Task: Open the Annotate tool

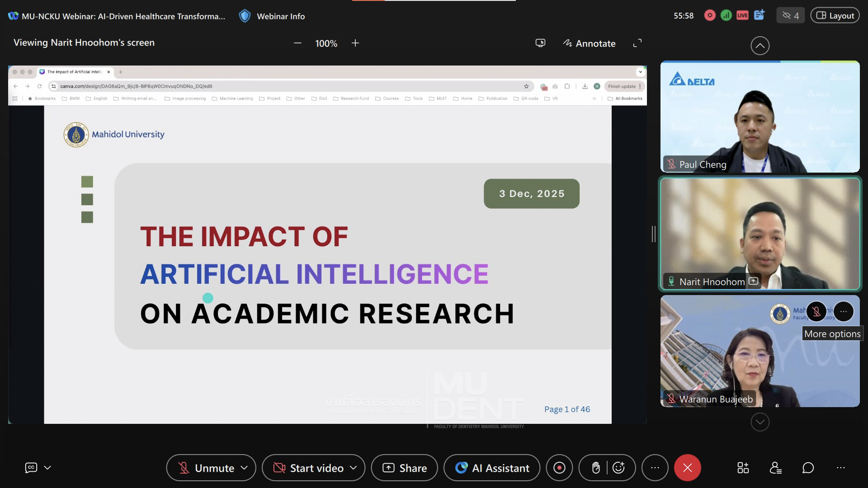Action: click(x=589, y=43)
